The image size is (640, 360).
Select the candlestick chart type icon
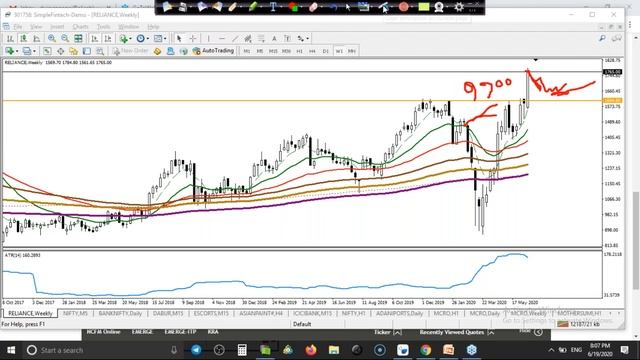23,38
